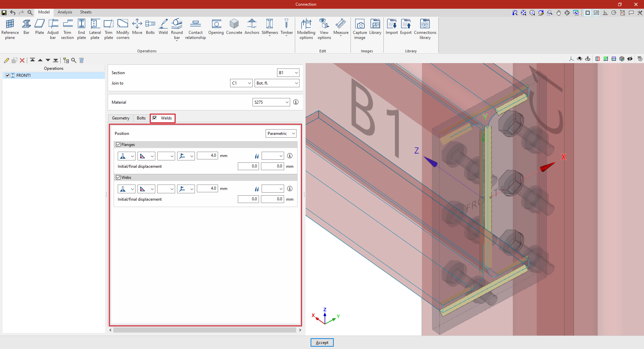644x349 pixels.
Task: Select the Bolts tool in ribbon
Action: [x=150, y=27]
